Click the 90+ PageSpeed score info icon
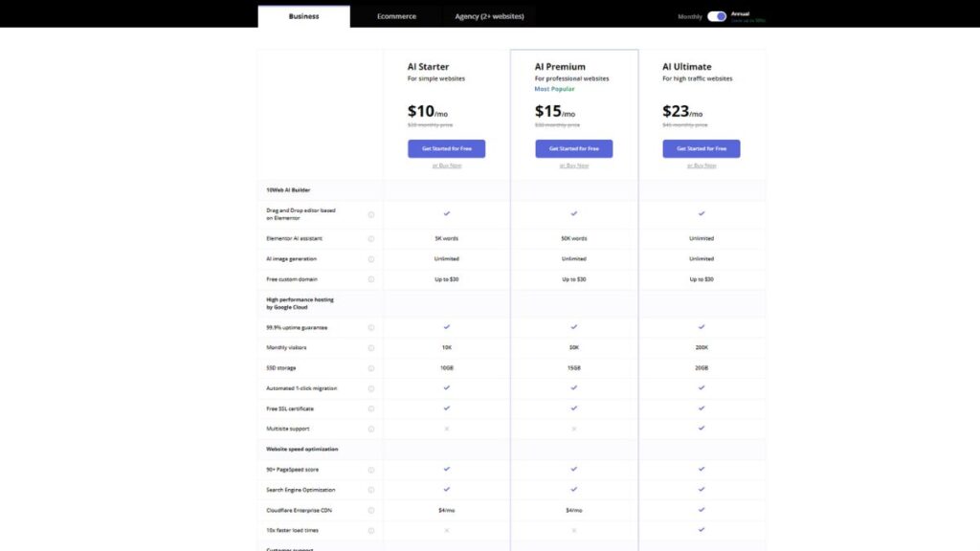Image resolution: width=980 pixels, height=551 pixels. [x=371, y=470]
